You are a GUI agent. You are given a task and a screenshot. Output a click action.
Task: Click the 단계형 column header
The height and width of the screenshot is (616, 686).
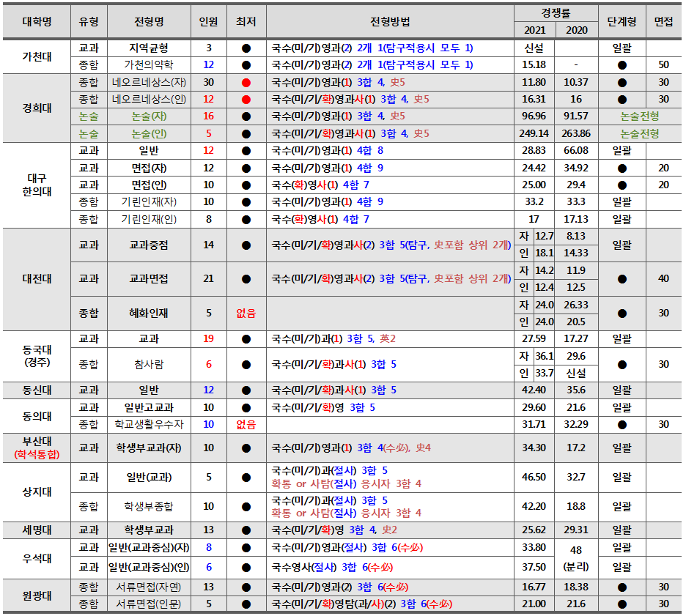(x=622, y=21)
